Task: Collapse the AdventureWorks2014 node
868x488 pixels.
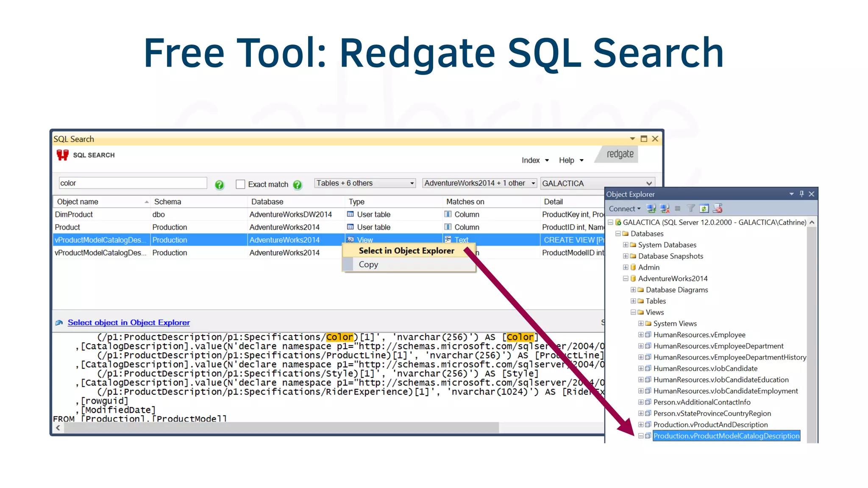Action: pyautogui.click(x=626, y=279)
